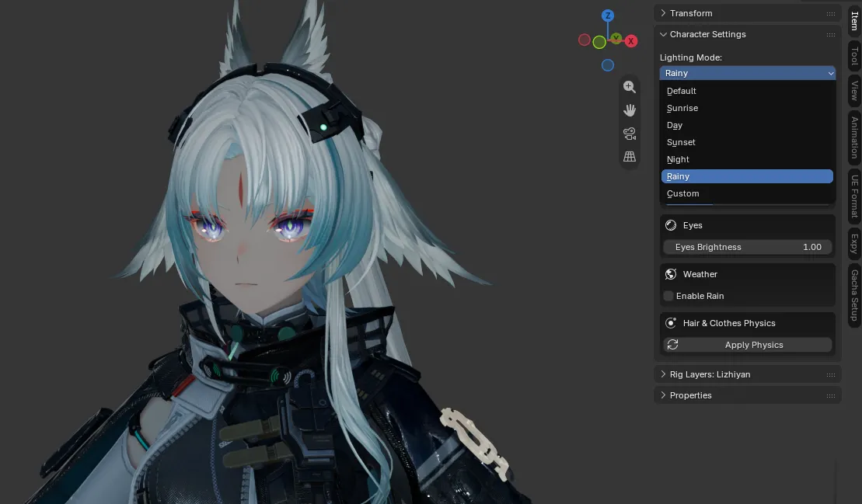Viewport: 862px width, 504px height.
Task: Adjust the Eyes Brightness slider
Action: [x=748, y=247]
